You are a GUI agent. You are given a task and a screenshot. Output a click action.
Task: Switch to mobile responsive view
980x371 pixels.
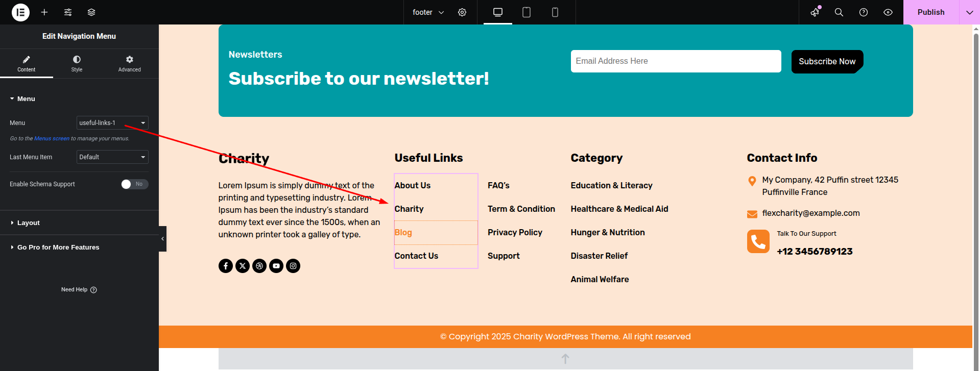click(x=555, y=12)
